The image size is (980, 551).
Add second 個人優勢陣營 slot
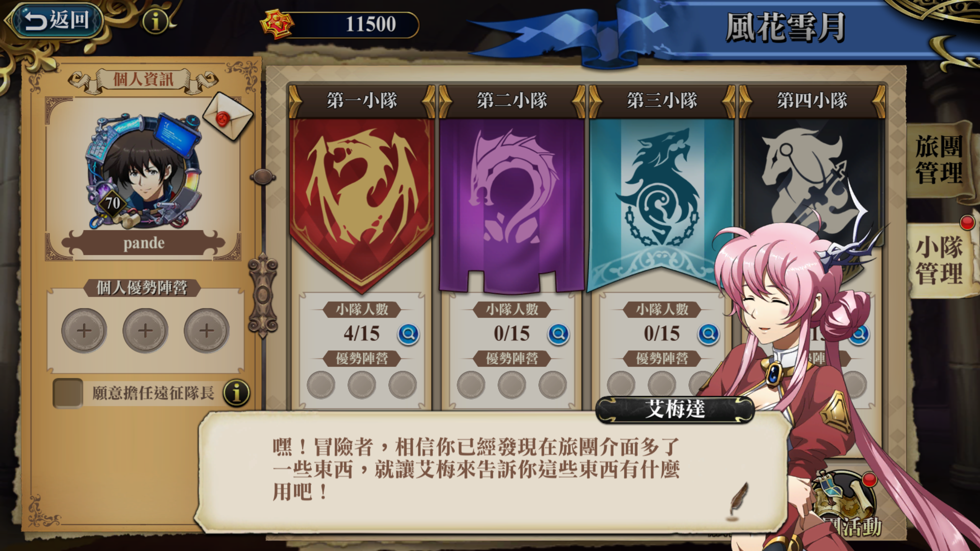pyautogui.click(x=145, y=331)
